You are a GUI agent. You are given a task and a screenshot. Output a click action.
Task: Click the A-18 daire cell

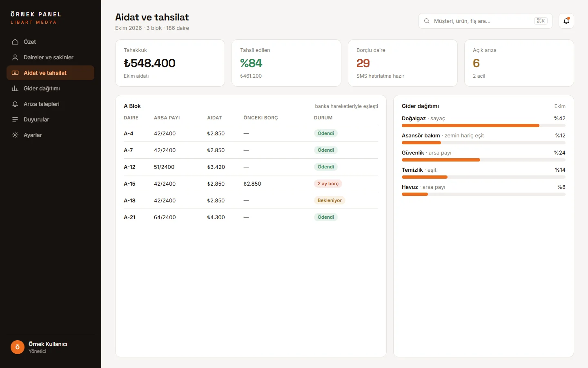(129, 200)
